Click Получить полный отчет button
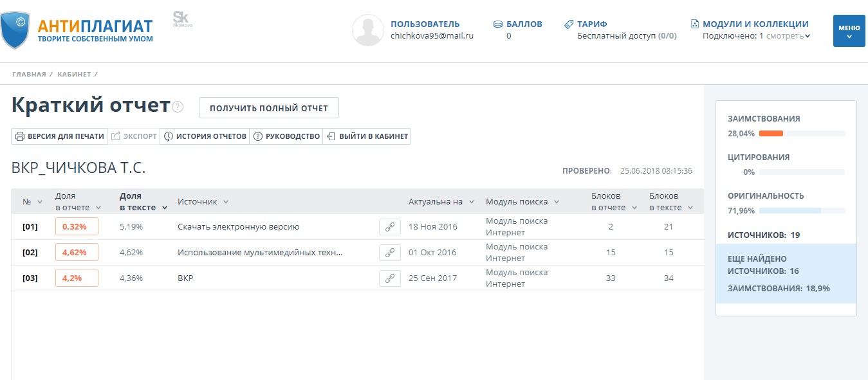 [x=268, y=108]
